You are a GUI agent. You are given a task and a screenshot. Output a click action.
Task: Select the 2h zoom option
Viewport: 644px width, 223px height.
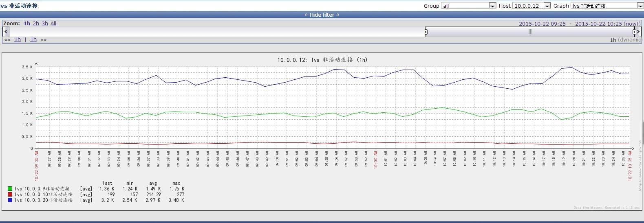pyautogui.click(x=36, y=24)
